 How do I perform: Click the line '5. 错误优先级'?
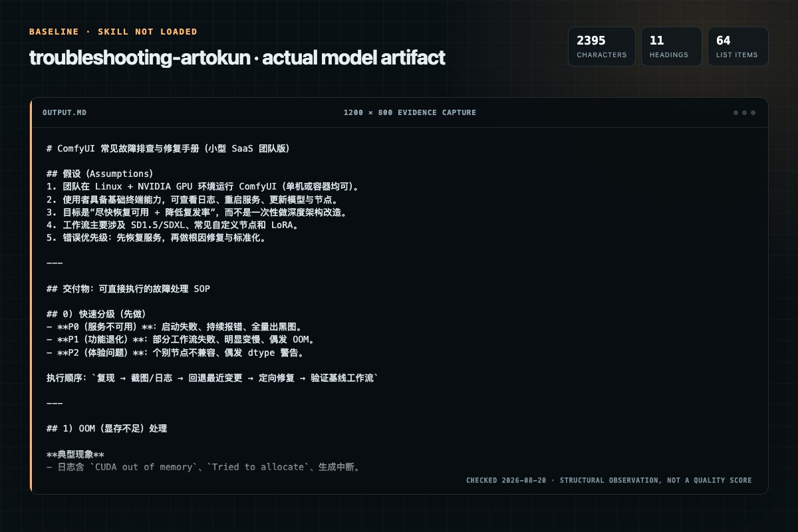(x=157, y=237)
